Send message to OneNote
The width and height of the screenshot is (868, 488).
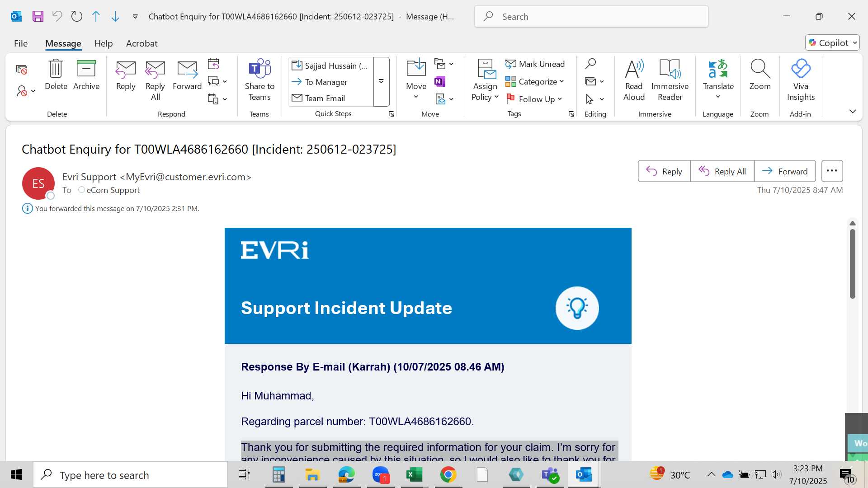tap(439, 81)
